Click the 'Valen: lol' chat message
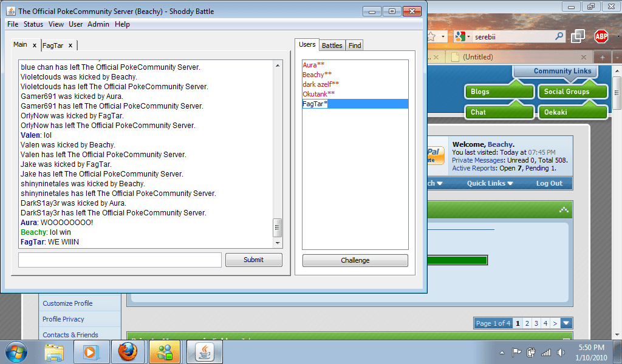The image size is (622, 364). 36,135
